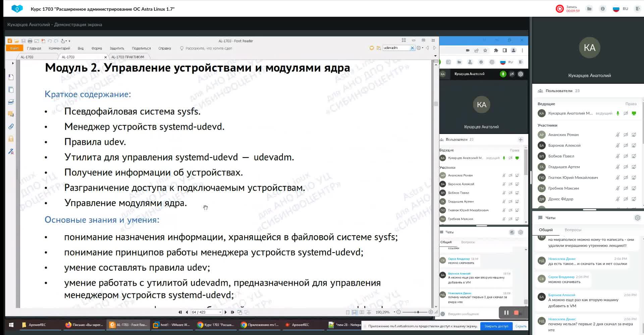Viewport: 644px width, 335px height.
Task: Select facing pages view mode in Foxit
Action: coord(362,312)
